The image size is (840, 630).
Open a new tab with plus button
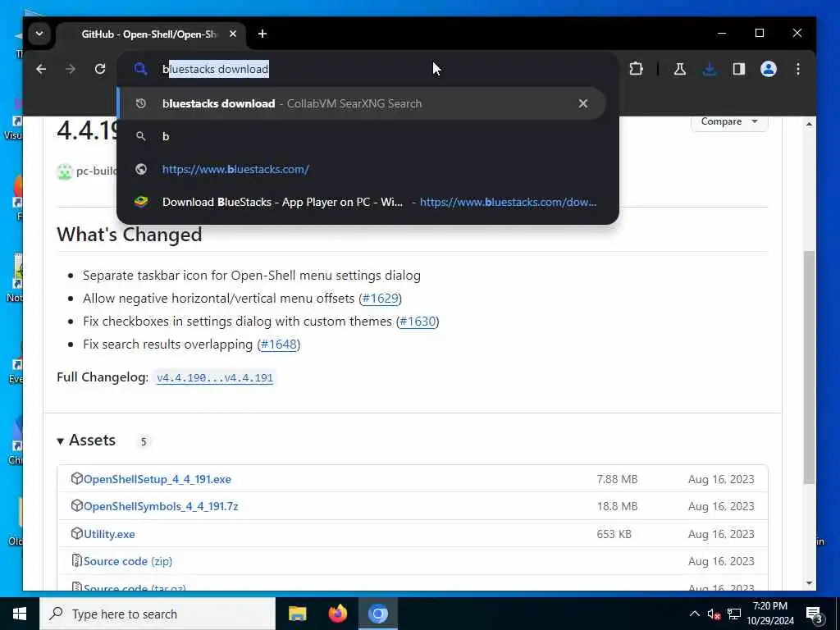tap(262, 34)
